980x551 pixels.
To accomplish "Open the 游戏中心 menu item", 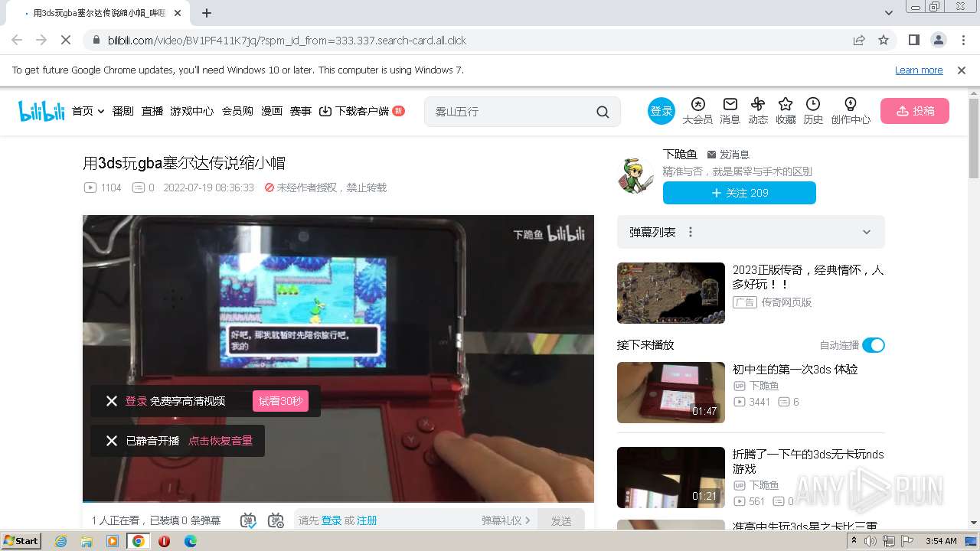I will 192,111.
